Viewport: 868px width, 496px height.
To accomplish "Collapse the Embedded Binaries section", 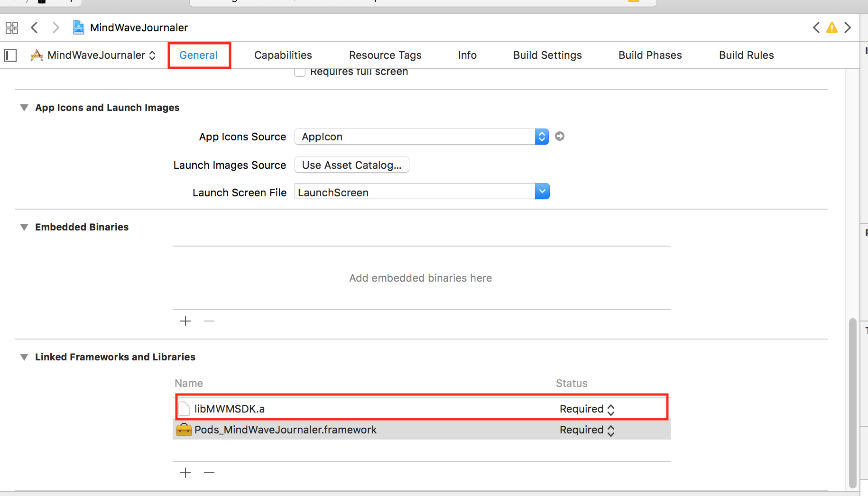I will [x=24, y=227].
